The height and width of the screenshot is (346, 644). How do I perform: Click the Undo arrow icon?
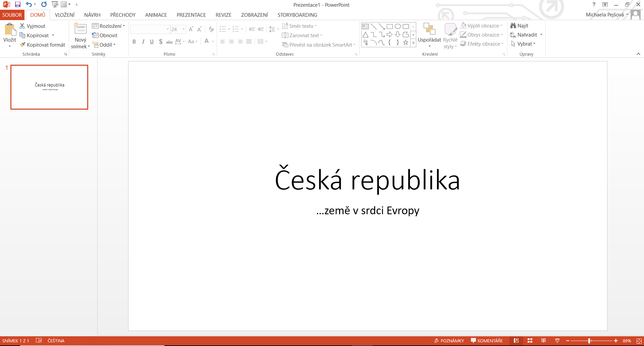[29, 5]
